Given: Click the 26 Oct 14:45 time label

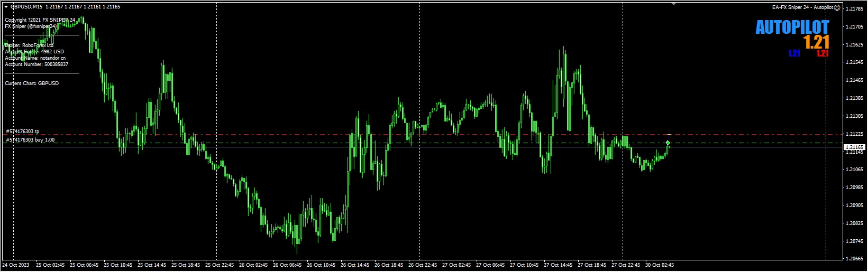Looking at the screenshot, I should (x=355, y=265).
